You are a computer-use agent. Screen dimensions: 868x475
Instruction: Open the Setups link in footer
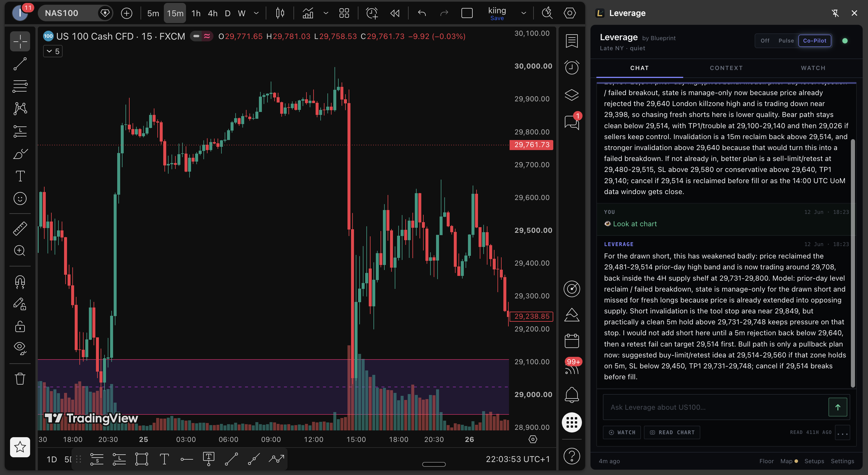pyautogui.click(x=814, y=461)
